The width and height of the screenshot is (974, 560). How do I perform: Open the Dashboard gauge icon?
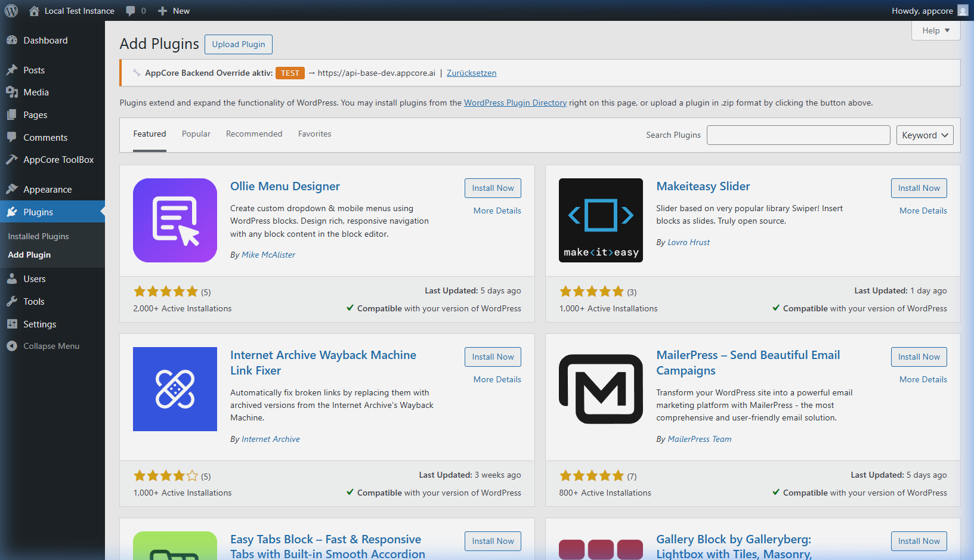[x=13, y=40]
